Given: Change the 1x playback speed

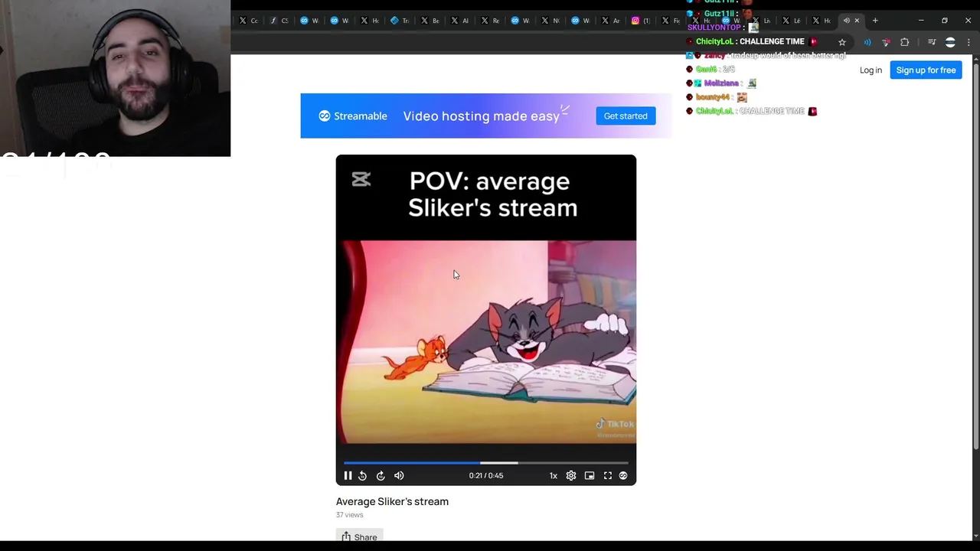Looking at the screenshot, I should [x=553, y=475].
